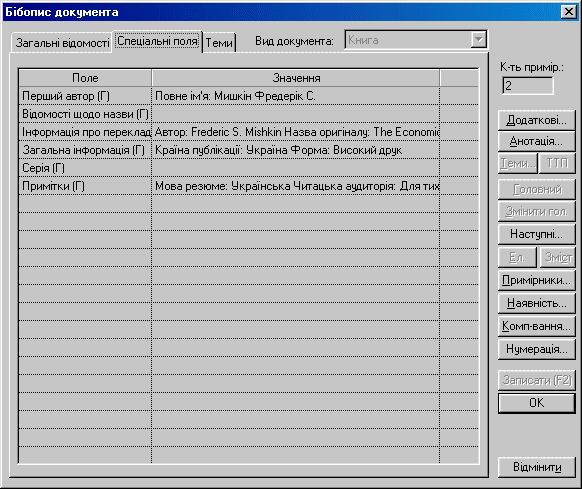Click the Нумерація... button
582x489 pixels.
536,349
